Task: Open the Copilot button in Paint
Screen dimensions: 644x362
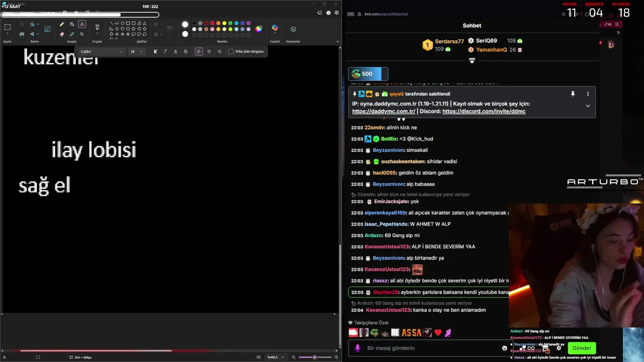Action: [x=275, y=28]
